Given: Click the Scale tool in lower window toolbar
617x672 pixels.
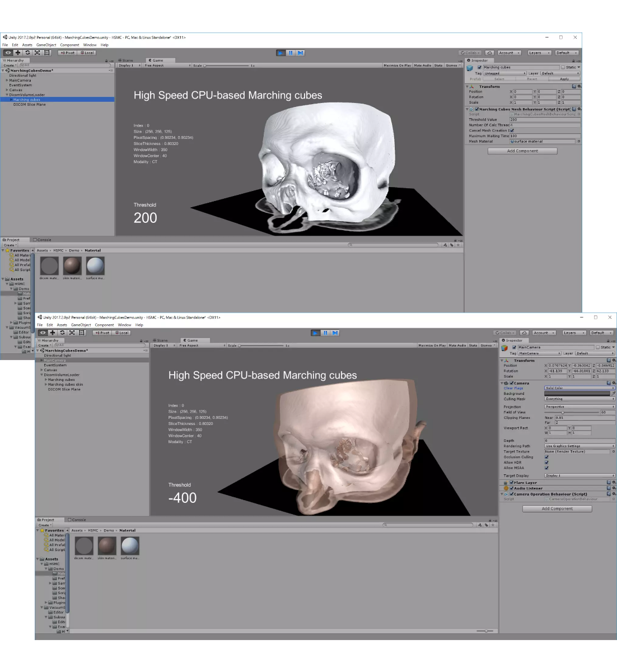Looking at the screenshot, I should (72, 333).
